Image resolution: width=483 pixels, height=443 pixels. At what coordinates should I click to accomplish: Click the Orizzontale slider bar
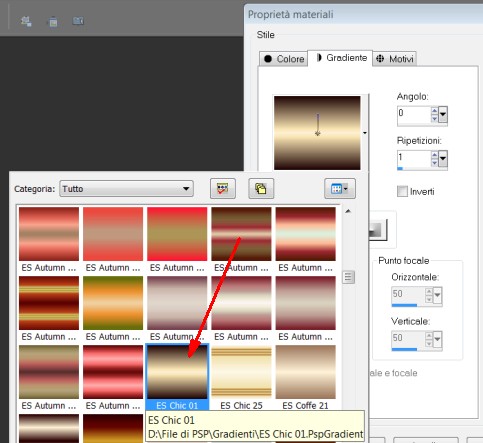click(404, 305)
